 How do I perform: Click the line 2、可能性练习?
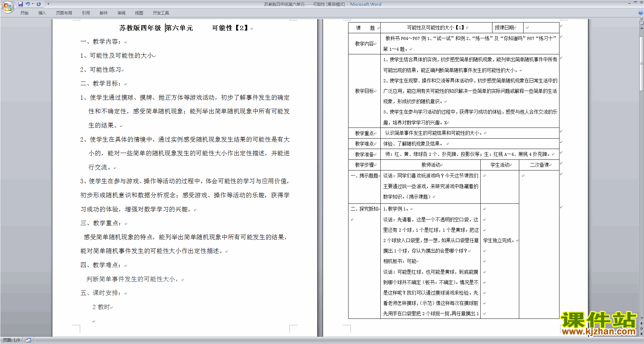click(x=101, y=70)
